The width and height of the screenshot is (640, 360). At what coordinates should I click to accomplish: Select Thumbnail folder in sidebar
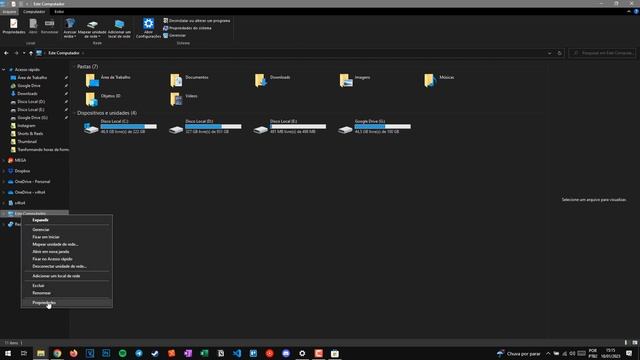[27, 142]
